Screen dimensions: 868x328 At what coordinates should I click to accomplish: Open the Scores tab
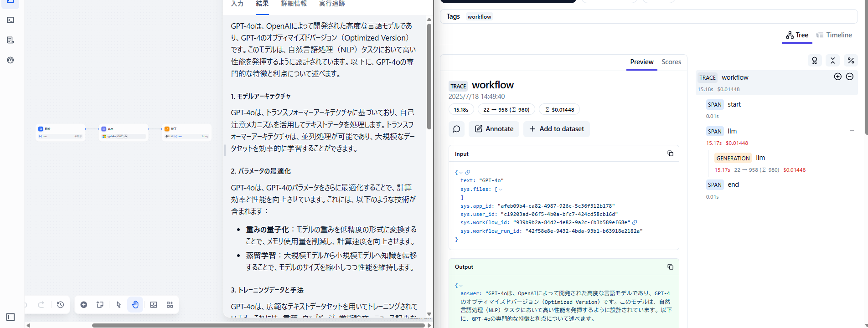tap(671, 62)
